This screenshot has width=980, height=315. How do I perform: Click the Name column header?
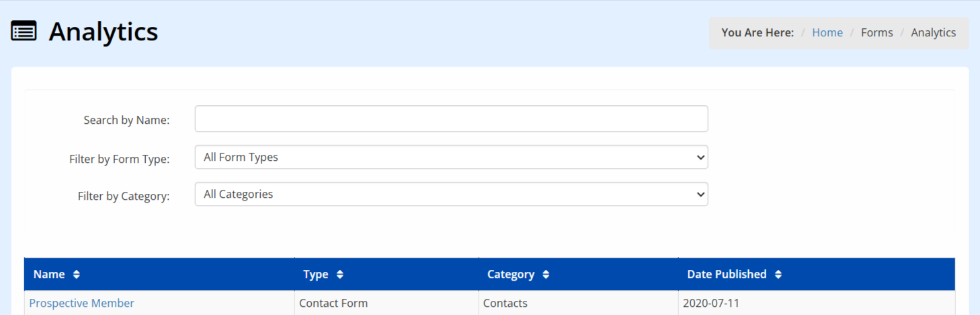pos(49,275)
